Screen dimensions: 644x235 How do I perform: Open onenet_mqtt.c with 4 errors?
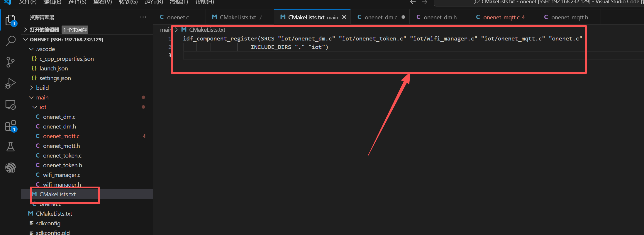pos(87,136)
